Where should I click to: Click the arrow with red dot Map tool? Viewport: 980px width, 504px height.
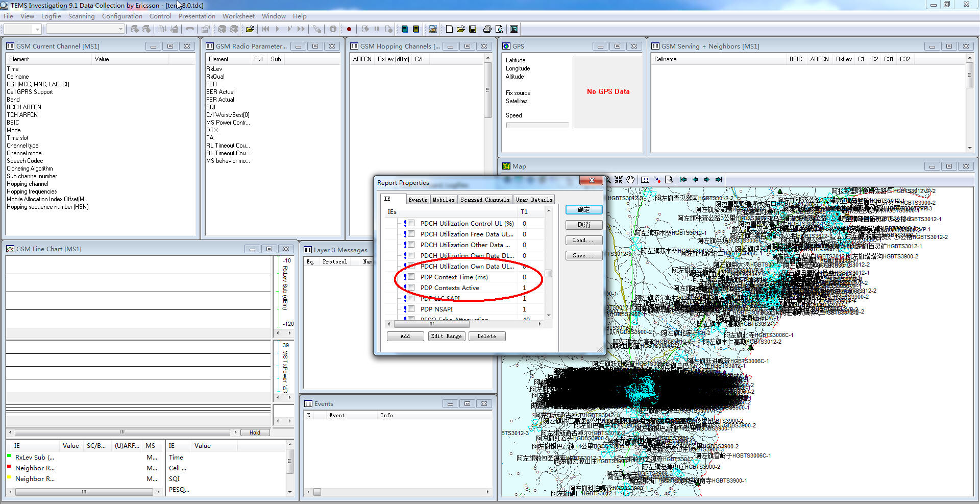click(x=657, y=180)
